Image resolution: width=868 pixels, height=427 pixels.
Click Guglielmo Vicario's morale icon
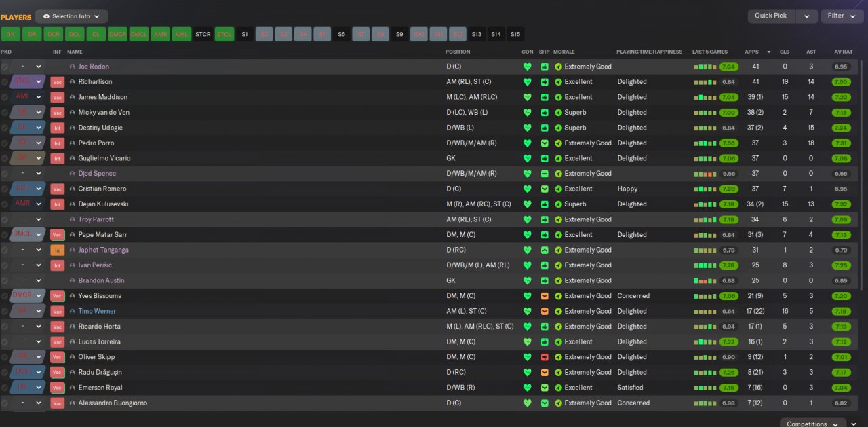[x=558, y=158]
